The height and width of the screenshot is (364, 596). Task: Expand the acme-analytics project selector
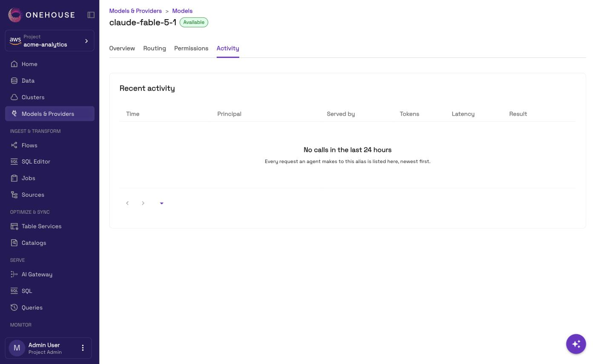50,41
